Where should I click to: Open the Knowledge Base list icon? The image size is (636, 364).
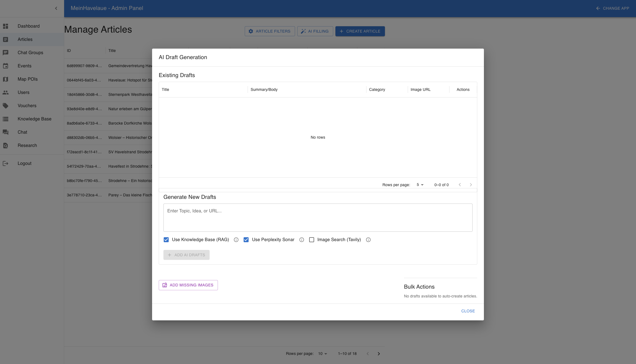(x=6, y=119)
